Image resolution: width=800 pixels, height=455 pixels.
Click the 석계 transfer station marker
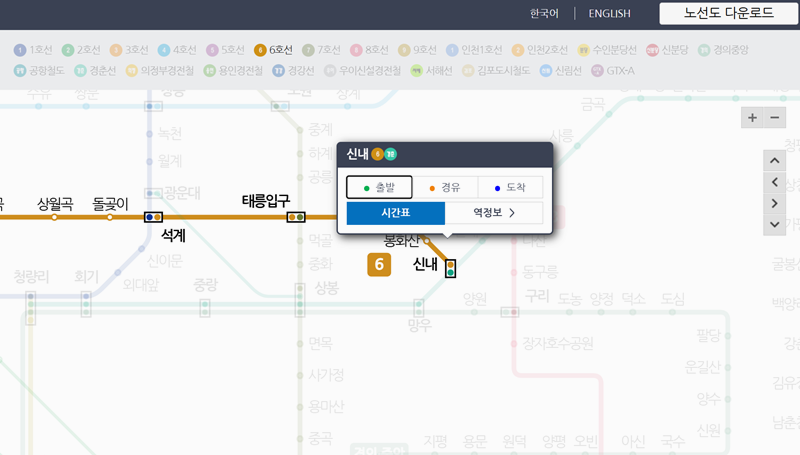[x=154, y=217]
